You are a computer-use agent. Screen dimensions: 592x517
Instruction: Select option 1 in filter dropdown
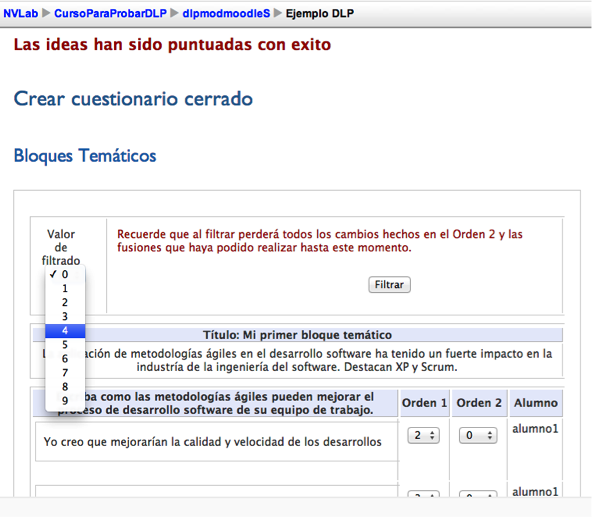click(x=65, y=289)
